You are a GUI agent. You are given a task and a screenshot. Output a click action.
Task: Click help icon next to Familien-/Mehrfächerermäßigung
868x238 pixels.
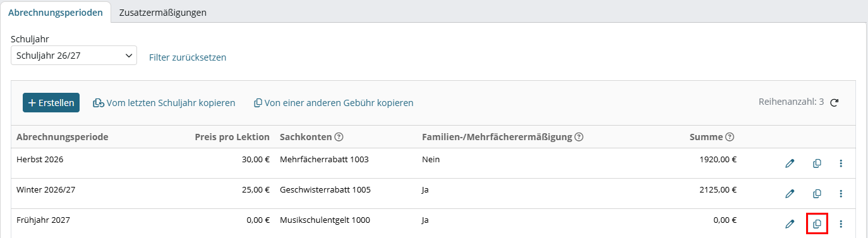pyautogui.click(x=579, y=137)
